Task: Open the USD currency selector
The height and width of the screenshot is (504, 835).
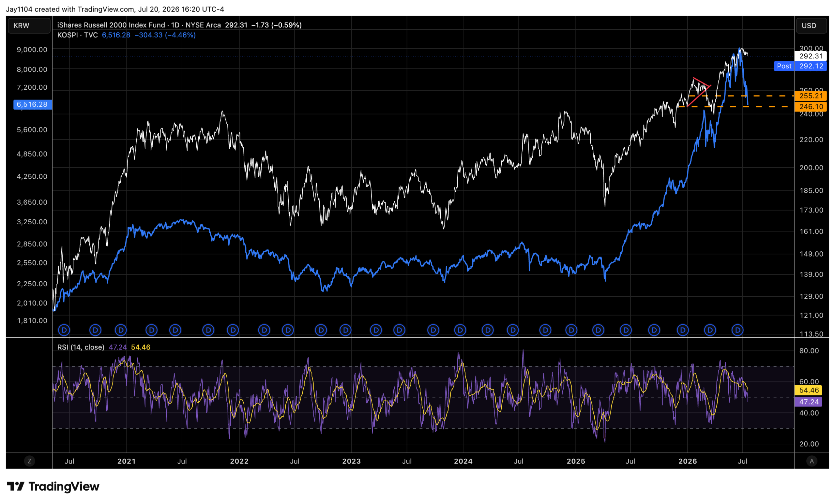Action: [x=811, y=25]
